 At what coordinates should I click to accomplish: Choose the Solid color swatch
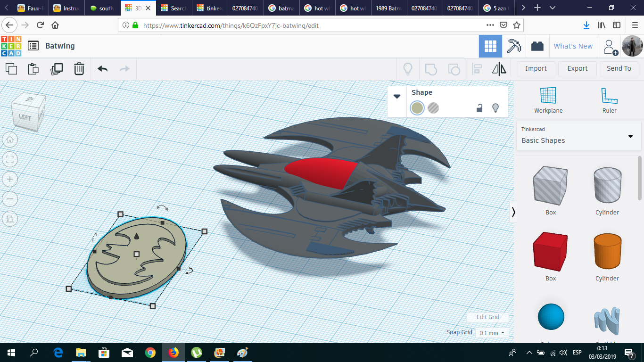417,108
